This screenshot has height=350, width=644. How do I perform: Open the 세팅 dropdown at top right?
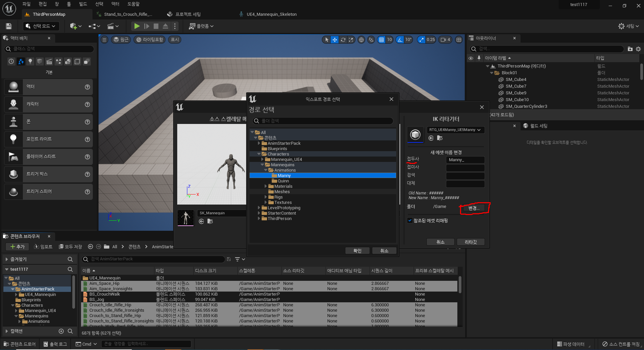[629, 26]
